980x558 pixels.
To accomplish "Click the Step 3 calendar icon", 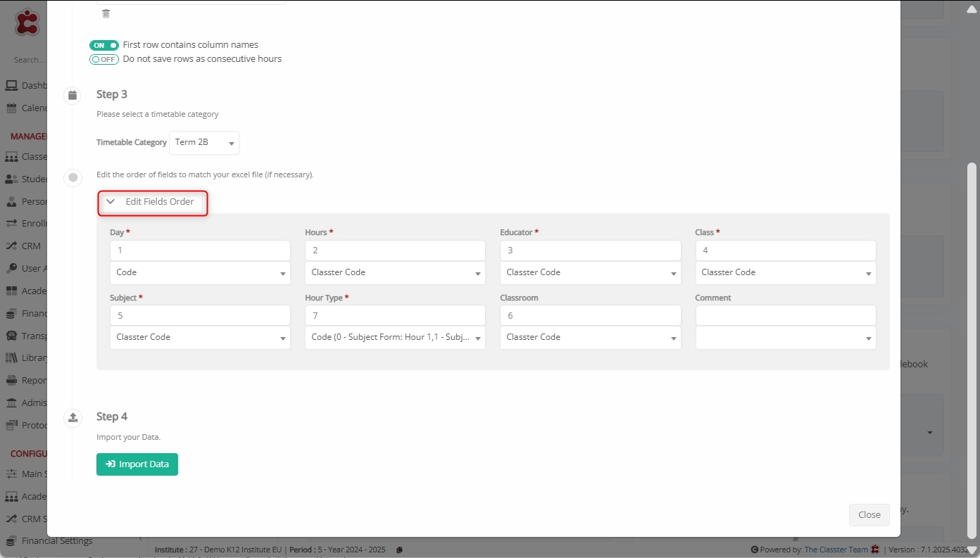I will pos(72,95).
